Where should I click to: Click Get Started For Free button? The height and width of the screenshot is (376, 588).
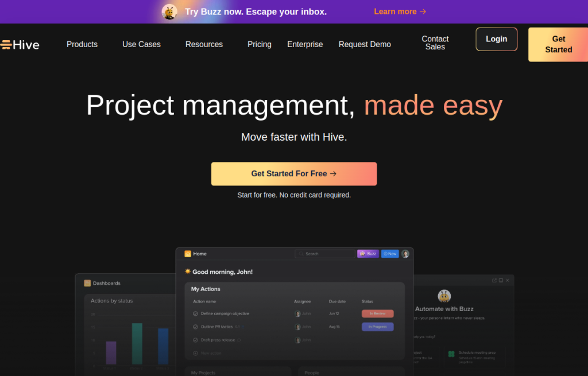294,173
